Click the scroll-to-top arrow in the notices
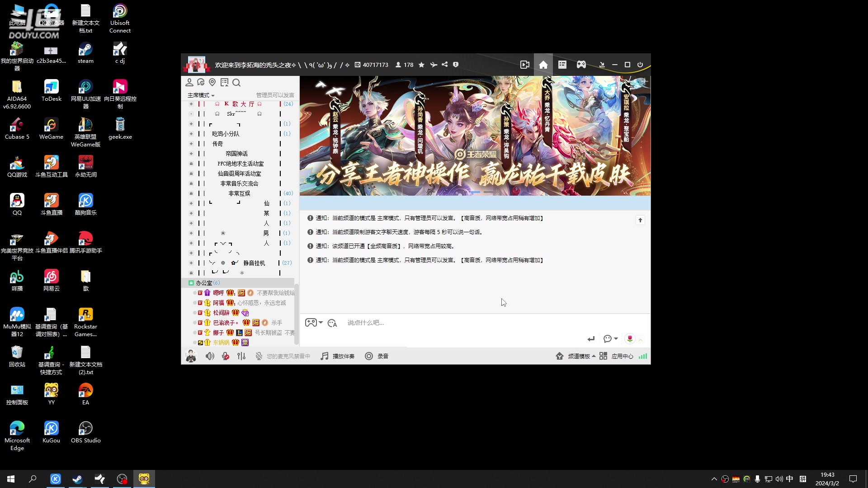Image resolution: width=868 pixels, height=488 pixels. click(640, 220)
